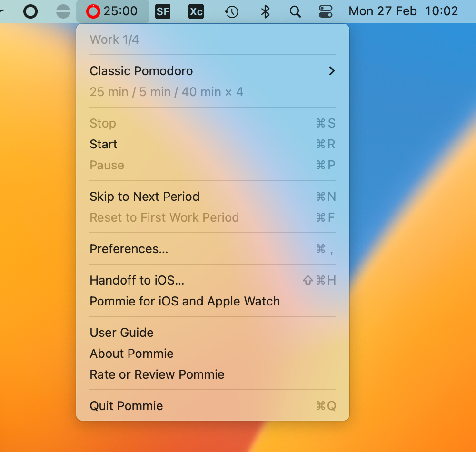The width and height of the screenshot is (476, 452).
Task: Open the User Guide
Action: point(122,333)
